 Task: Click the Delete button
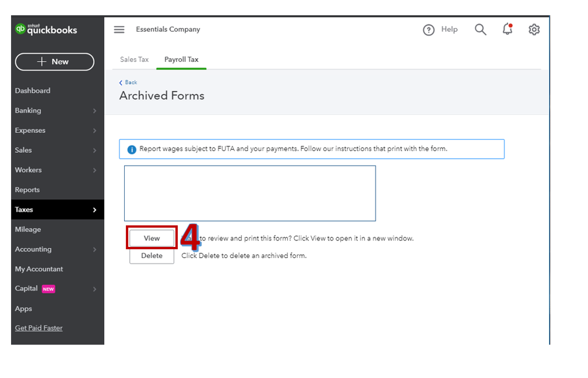[152, 256]
